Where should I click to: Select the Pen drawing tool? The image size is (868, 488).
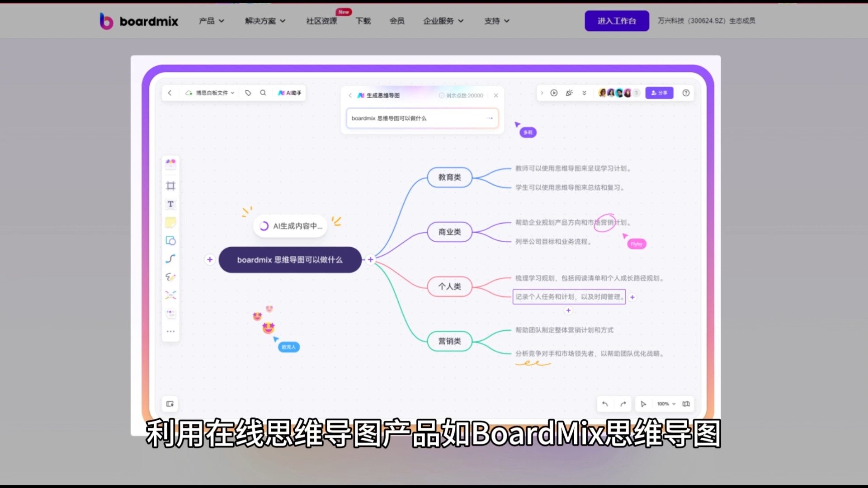[170, 277]
